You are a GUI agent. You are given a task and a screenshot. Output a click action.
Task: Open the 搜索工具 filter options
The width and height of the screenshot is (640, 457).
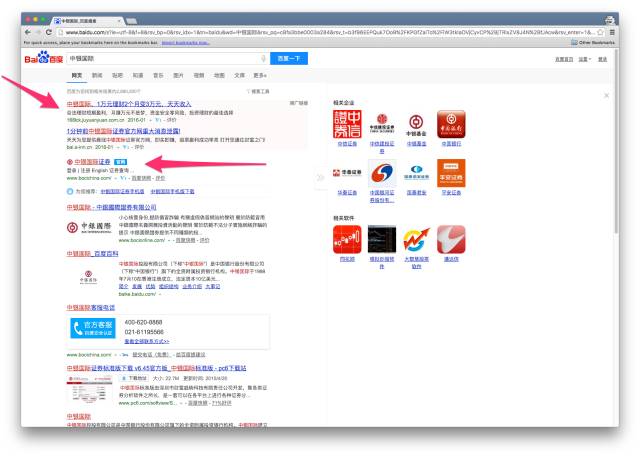pyautogui.click(x=258, y=91)
